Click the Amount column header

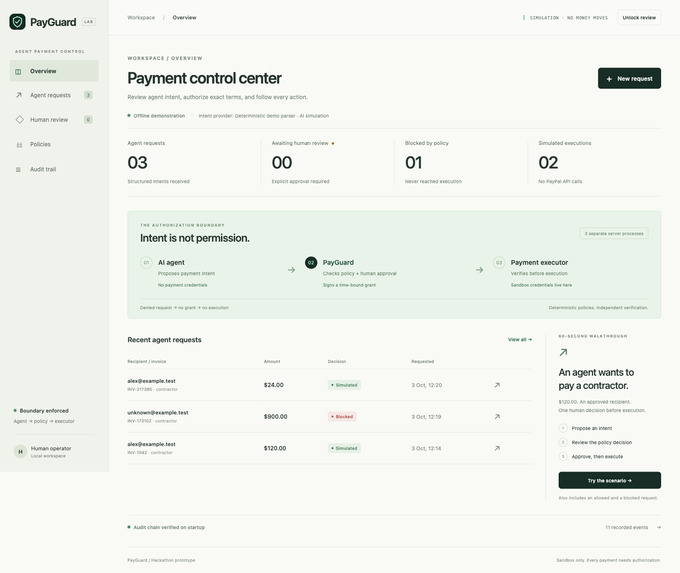click(x=272, y=361)
